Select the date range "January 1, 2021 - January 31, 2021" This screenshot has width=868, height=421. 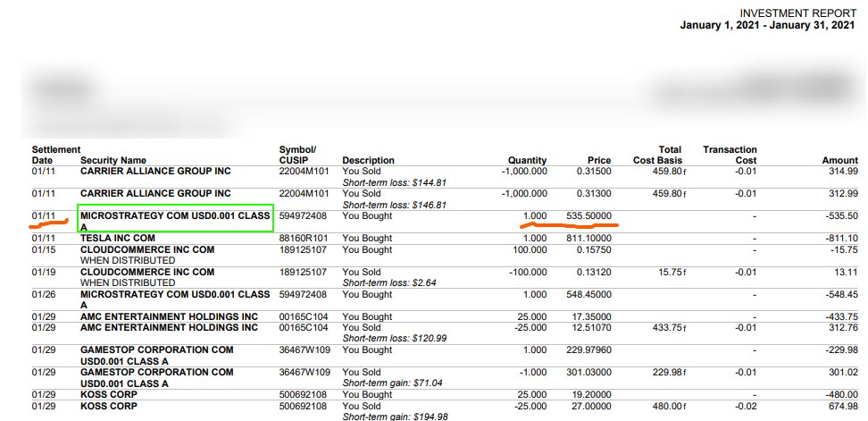tap(767, 26)
